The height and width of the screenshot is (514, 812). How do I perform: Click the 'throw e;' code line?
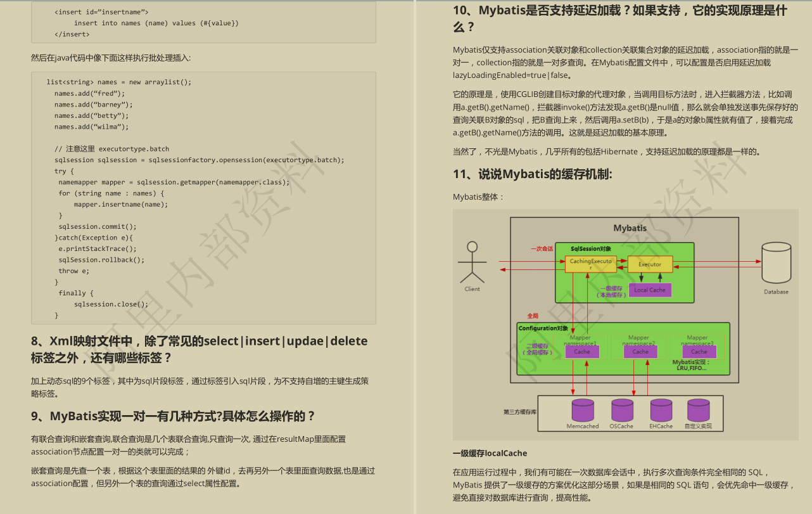coord(74,271)
